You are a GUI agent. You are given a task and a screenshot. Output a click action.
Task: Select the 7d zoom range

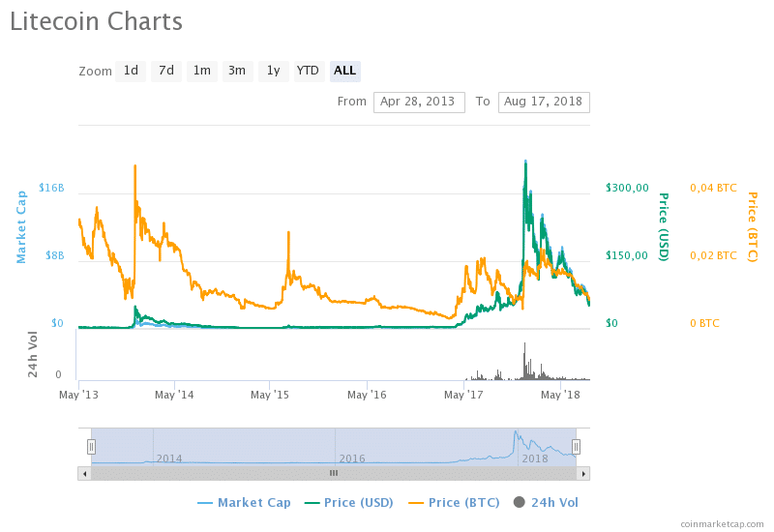tap(166, 71)
